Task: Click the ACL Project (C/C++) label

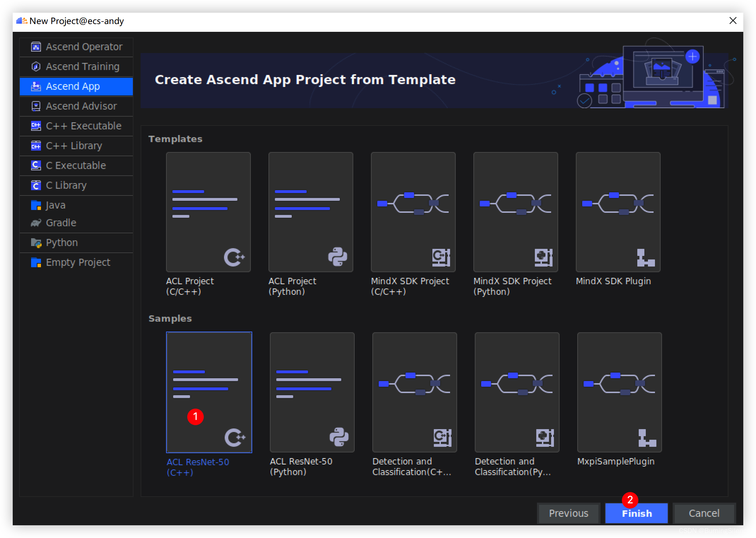Action: 190,286
